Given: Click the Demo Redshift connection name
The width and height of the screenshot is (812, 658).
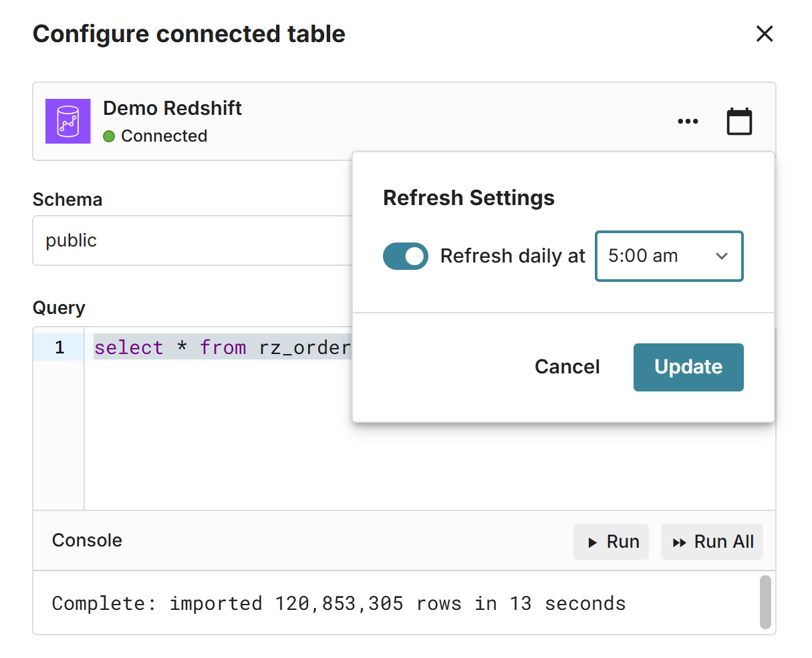Looking at the screenshot, I should (172, 108).
